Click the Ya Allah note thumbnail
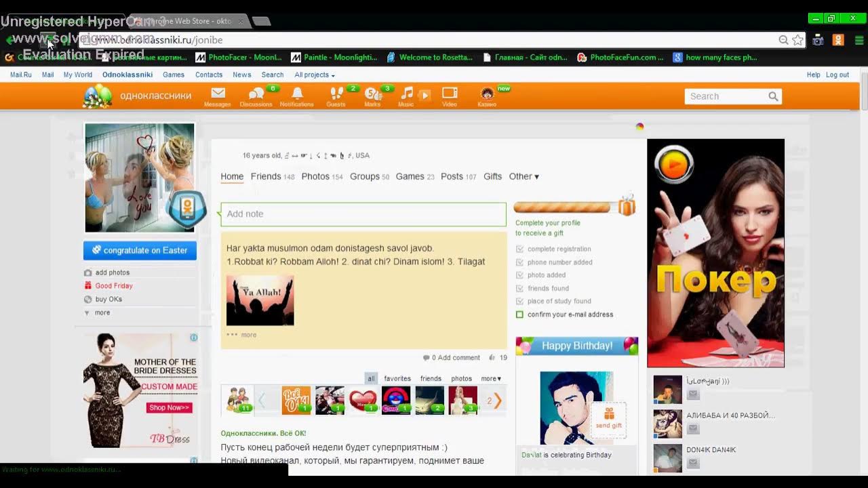Viewport: 868px width, 488px height. coord(260,301)
